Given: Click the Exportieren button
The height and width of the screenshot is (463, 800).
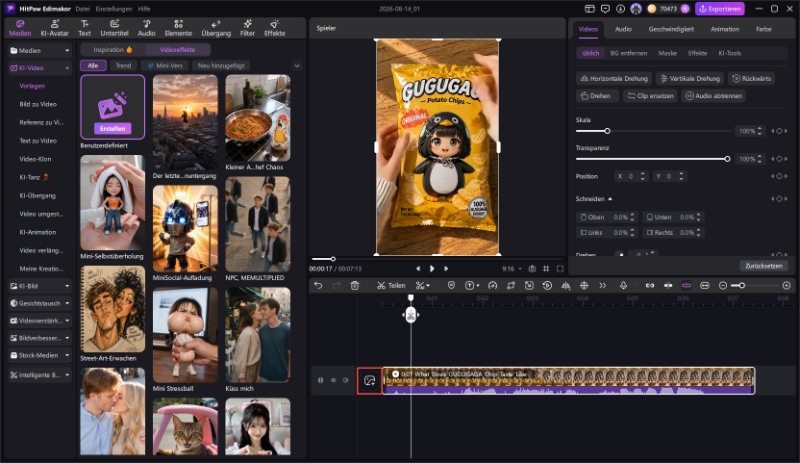Looking at the screenshot, I should (x=720, y=9).
